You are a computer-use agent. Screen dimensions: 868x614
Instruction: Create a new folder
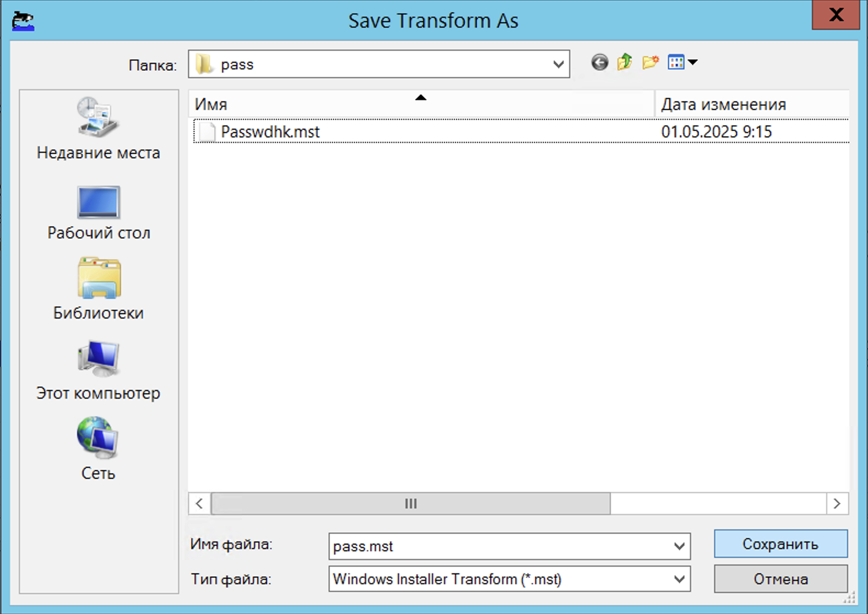(x=650, y=63)
